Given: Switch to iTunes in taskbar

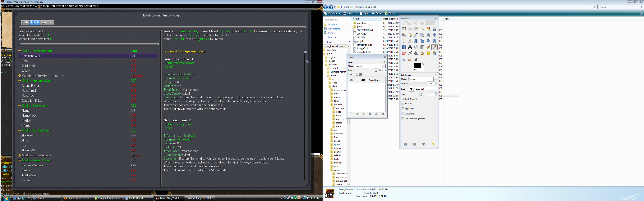Looking at the screenshot, I should (x=47, y=198).
